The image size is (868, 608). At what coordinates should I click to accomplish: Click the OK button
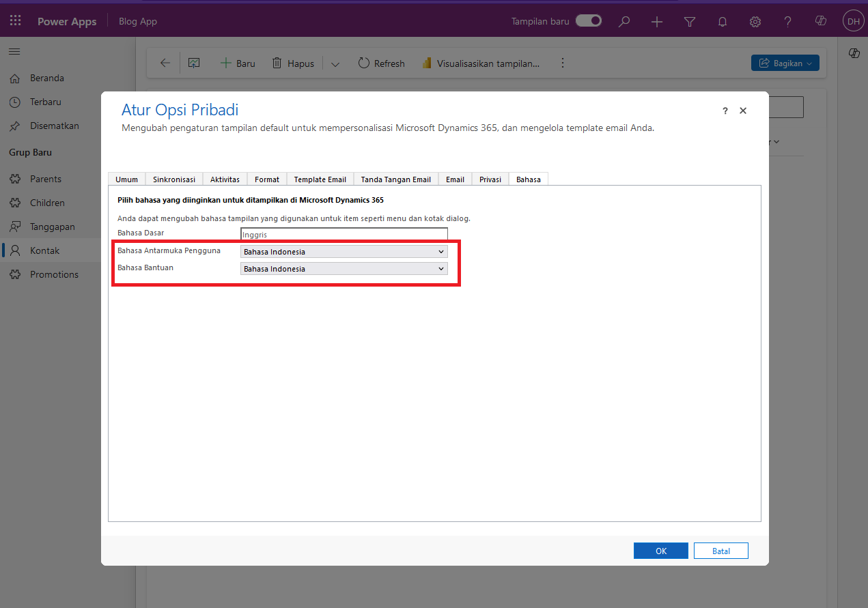point(661,551)
